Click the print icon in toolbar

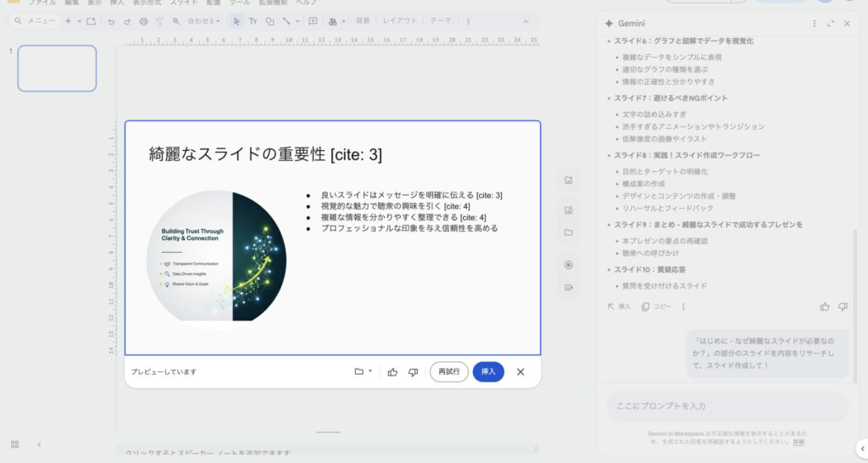tap(143, 20)
